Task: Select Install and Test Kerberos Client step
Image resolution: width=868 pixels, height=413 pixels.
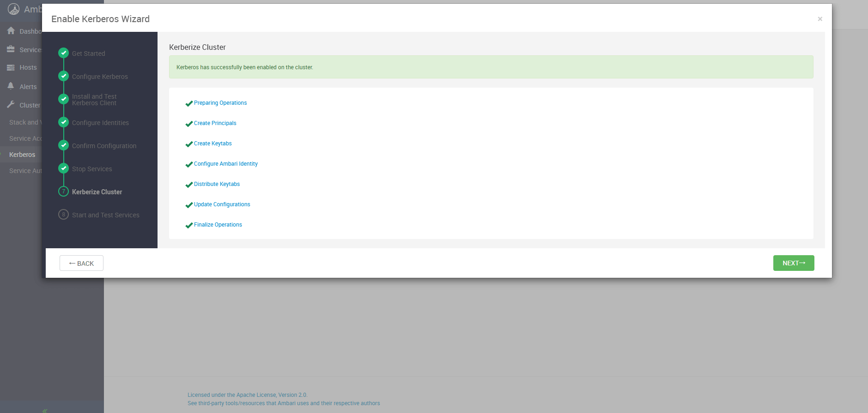Action: point(94,100)
